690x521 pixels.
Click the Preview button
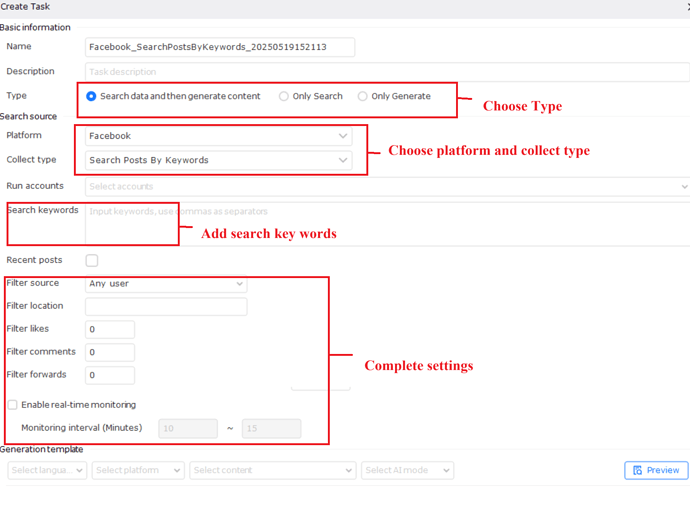point(656,470)
